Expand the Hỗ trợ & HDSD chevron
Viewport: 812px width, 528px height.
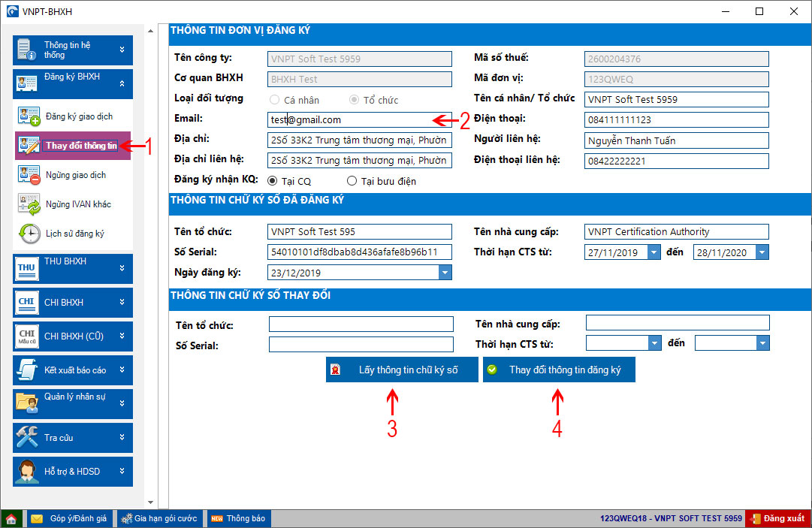click(122, 470)
